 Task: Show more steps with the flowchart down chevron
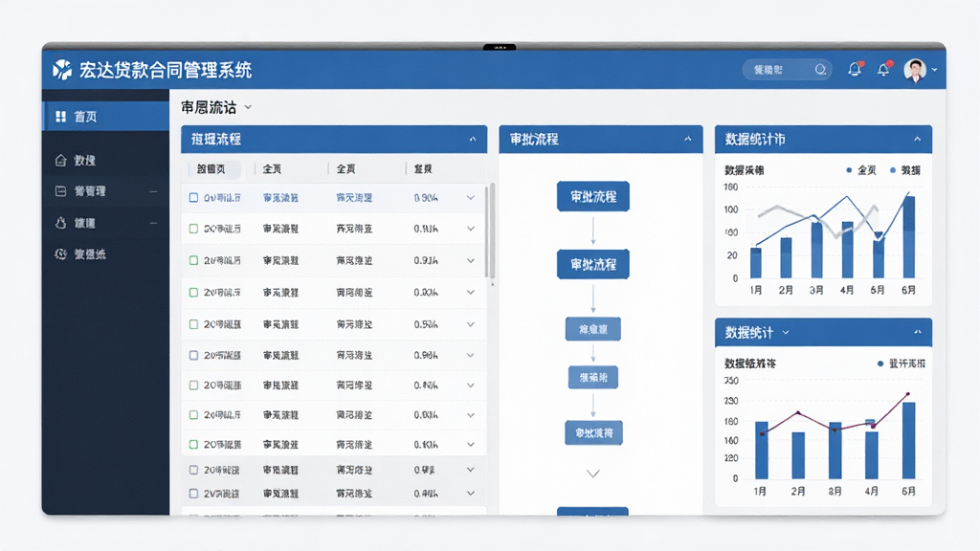pyautogui.click(x=593, y=474)
